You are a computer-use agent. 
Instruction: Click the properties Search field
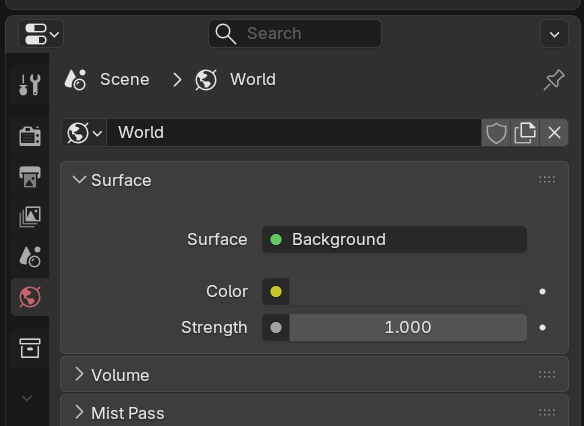[x=295, y=34]
